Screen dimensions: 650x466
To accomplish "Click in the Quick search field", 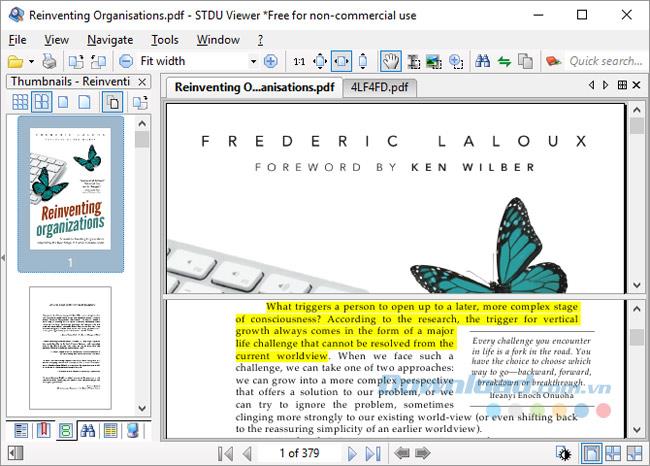I will pyautogui.click(x=606, y=61).
